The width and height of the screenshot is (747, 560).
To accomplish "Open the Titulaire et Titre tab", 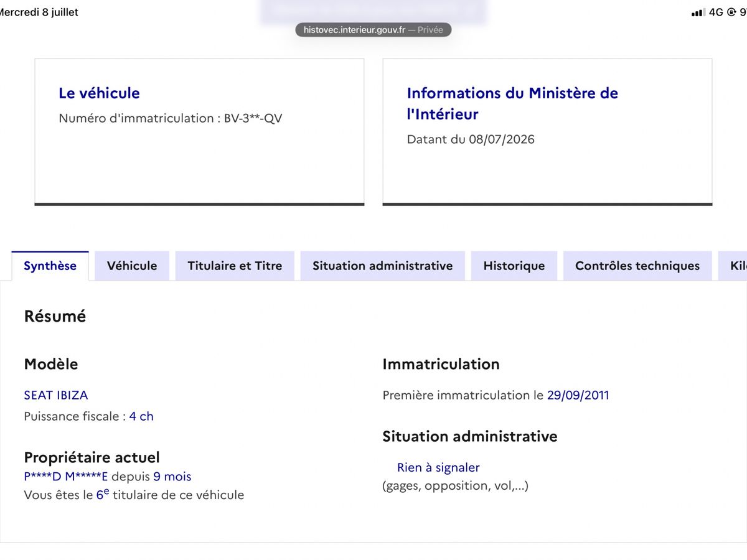I will (x=235, y=266).
